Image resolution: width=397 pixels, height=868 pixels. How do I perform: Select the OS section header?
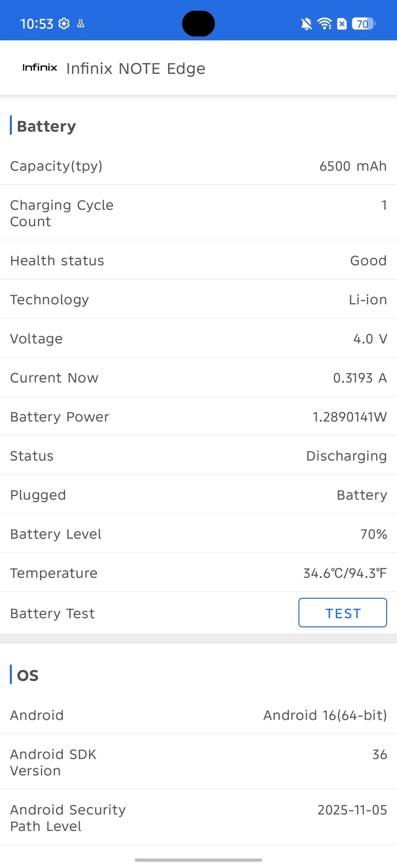pos(28,675)
